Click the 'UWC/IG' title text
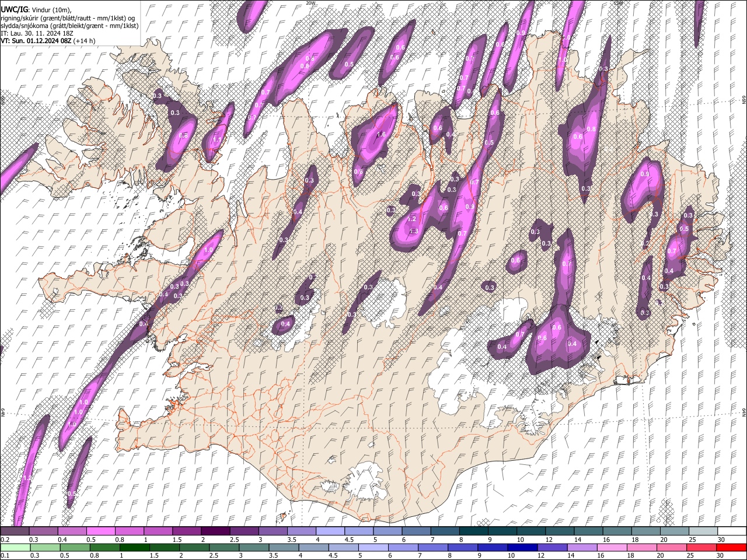The image size is (747, 560). point(13,10)
